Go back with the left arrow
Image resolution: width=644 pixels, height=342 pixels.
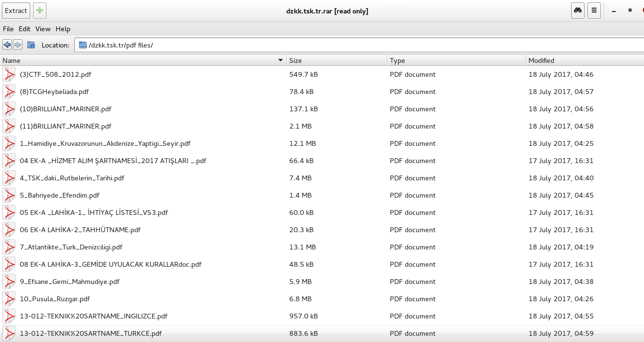(7, 45)
